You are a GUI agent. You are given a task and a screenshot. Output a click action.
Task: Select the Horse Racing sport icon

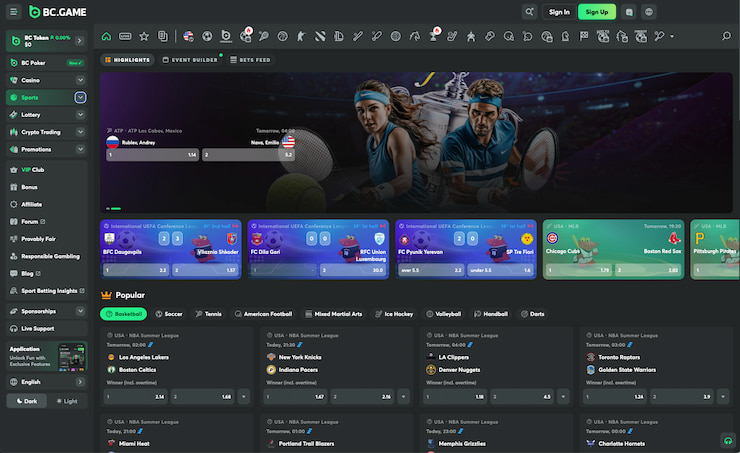click(x=414, y=36)
